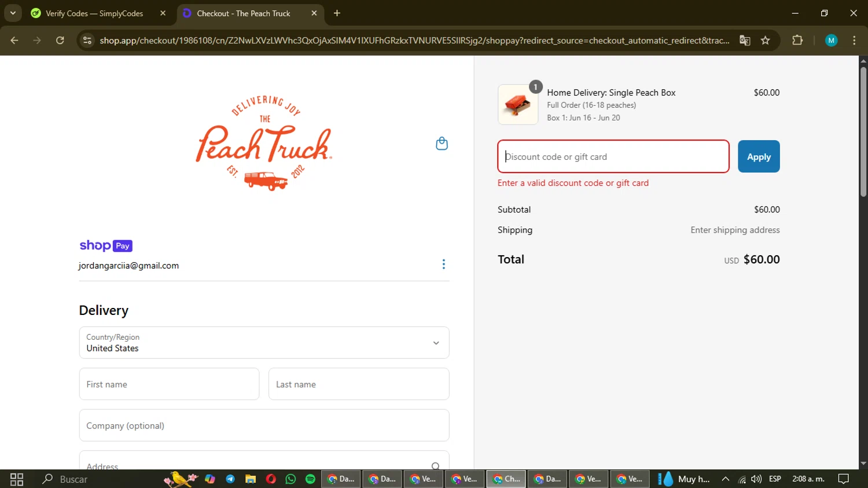The image size is (868, 488).
Task: Close the Verify Codes SimplyCodes tab
Action: click(x=163, y=13)
